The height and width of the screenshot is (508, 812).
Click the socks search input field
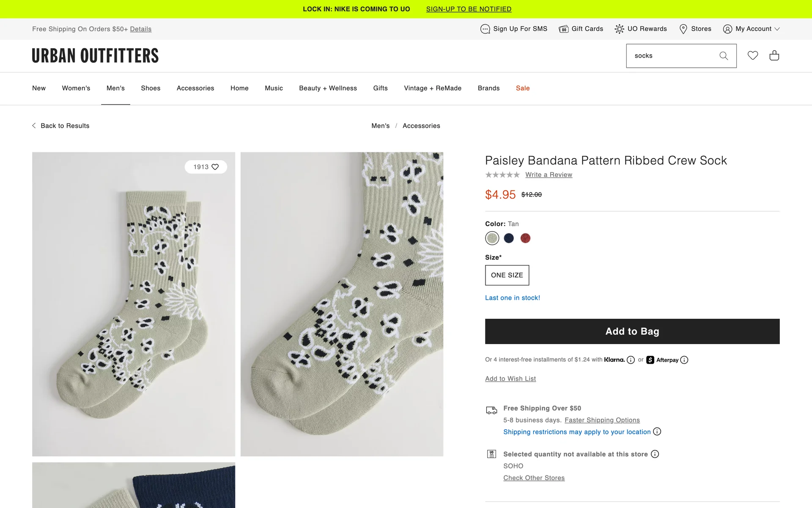(x=672, y=56)
